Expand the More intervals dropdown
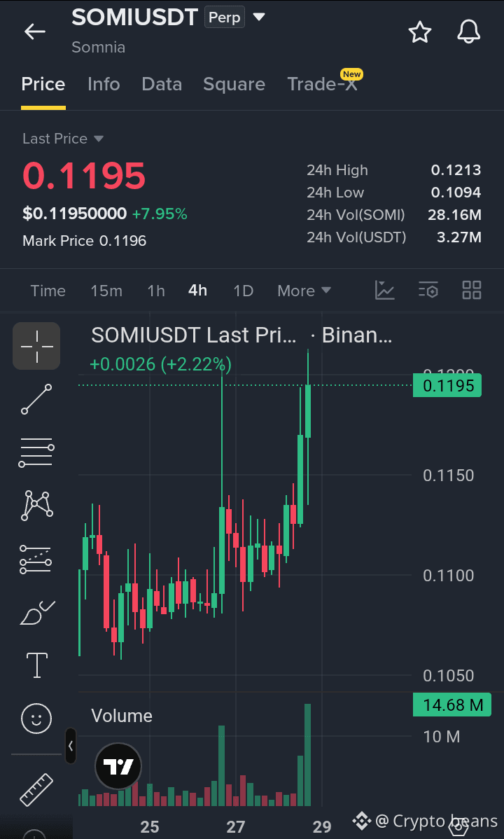This screenshot has height=839, width=504. coord(304,291)
